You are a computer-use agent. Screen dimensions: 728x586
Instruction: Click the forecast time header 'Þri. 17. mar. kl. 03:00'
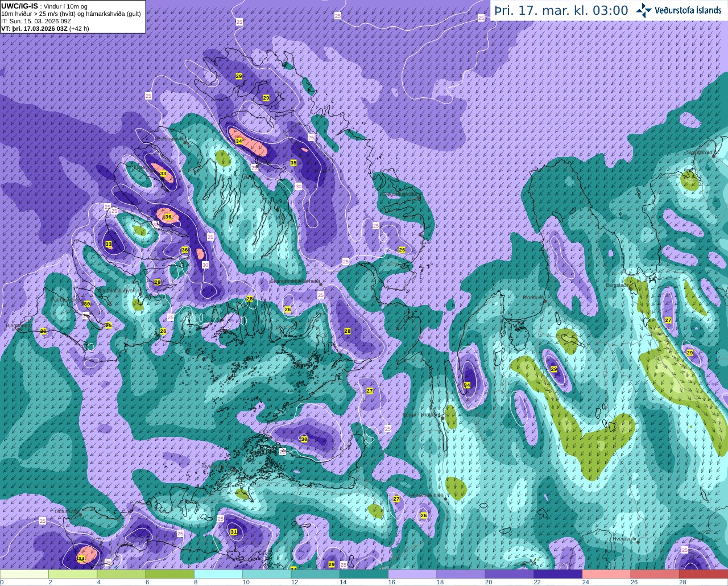coord(561,10)
